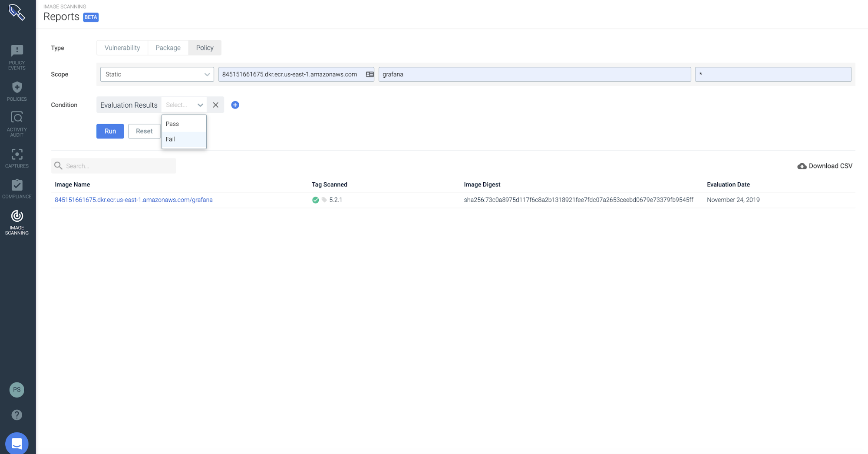The height and width of the screenshot is (454, 868).
Task: Switch to the Vulnerability report type
Action: pyautogui.click(x=122, y=48)
